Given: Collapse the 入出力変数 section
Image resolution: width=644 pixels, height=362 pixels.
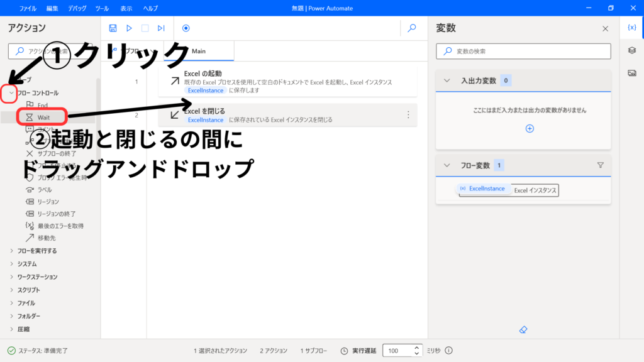Looking at the screenshot, I should 447,80.
